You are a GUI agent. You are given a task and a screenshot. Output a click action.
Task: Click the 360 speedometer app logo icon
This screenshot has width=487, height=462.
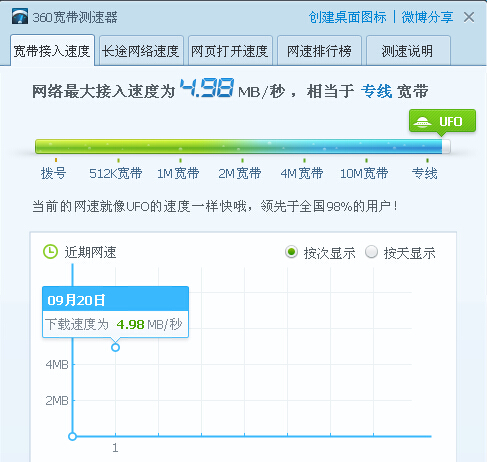(x=20, y=16)
